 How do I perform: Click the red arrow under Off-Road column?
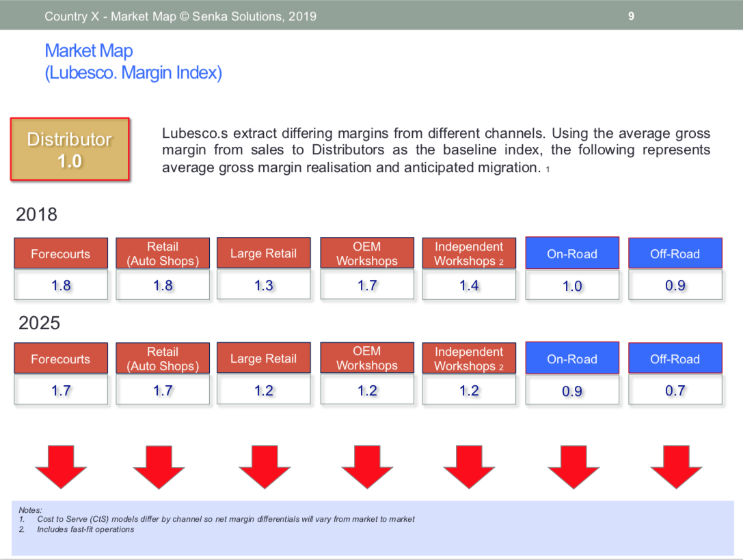675,465
